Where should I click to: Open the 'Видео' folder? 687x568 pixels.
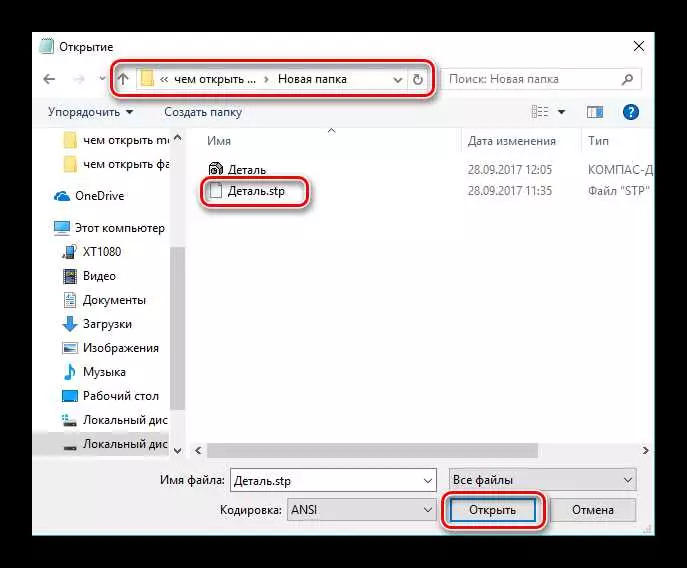click(89, 276)
